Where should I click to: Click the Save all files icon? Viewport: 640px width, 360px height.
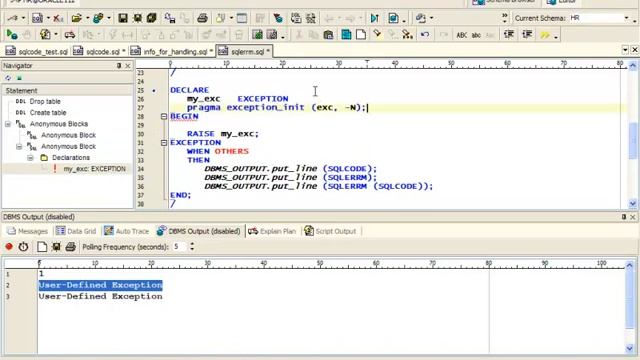[x=151, y=18]
